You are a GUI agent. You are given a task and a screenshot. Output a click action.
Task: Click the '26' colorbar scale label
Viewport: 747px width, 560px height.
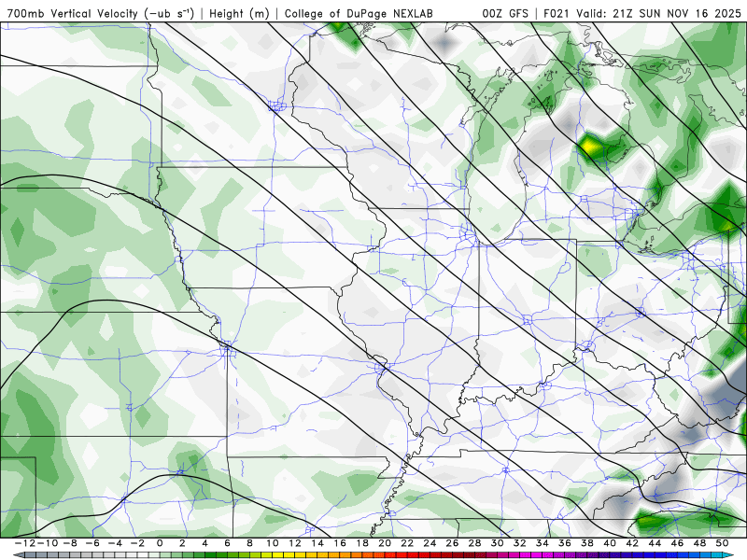(453, 543)
